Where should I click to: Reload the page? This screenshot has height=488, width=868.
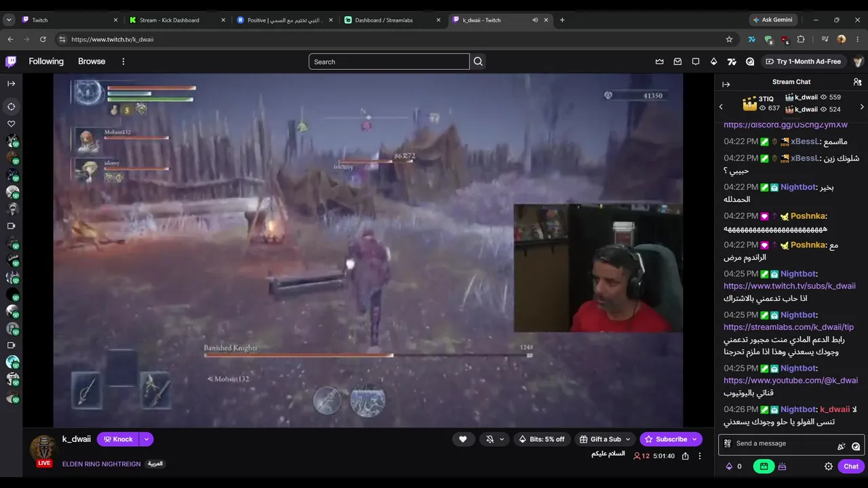43,39
